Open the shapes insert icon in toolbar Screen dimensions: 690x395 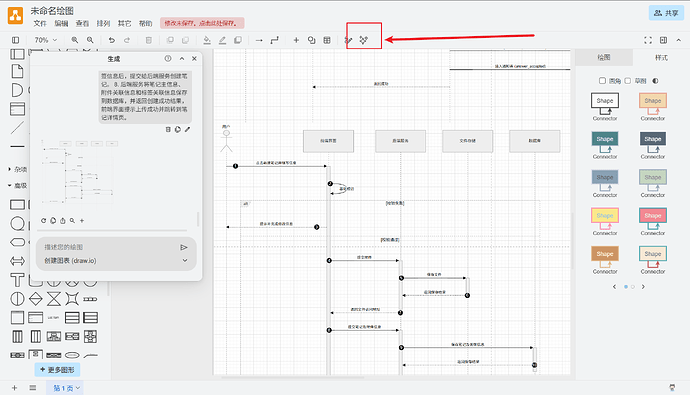coord(312,40)
